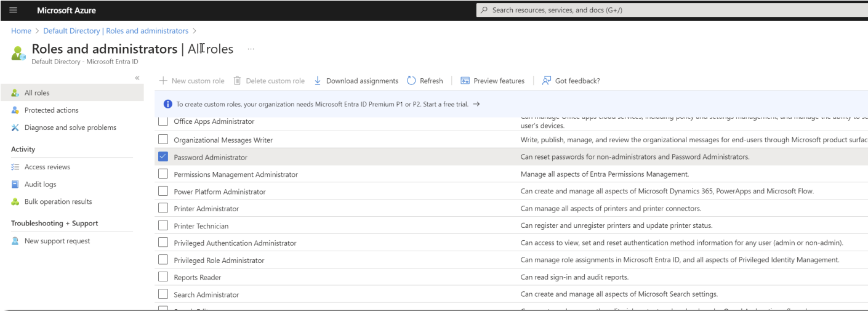Click the New support request icon

pos(15,241)
